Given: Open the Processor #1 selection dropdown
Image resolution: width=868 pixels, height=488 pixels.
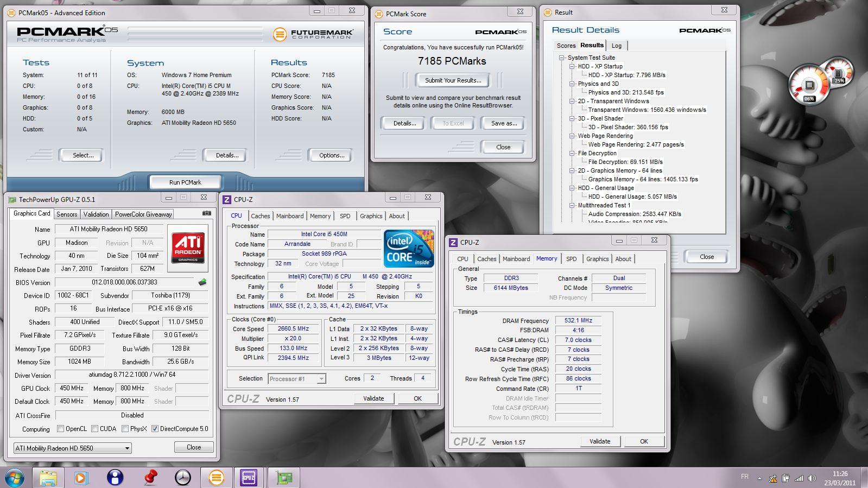Looking at the screenshot, I should [x=296, y=379].
